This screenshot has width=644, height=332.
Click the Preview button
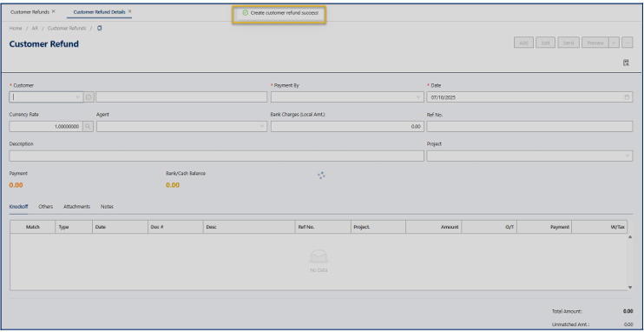595,43
